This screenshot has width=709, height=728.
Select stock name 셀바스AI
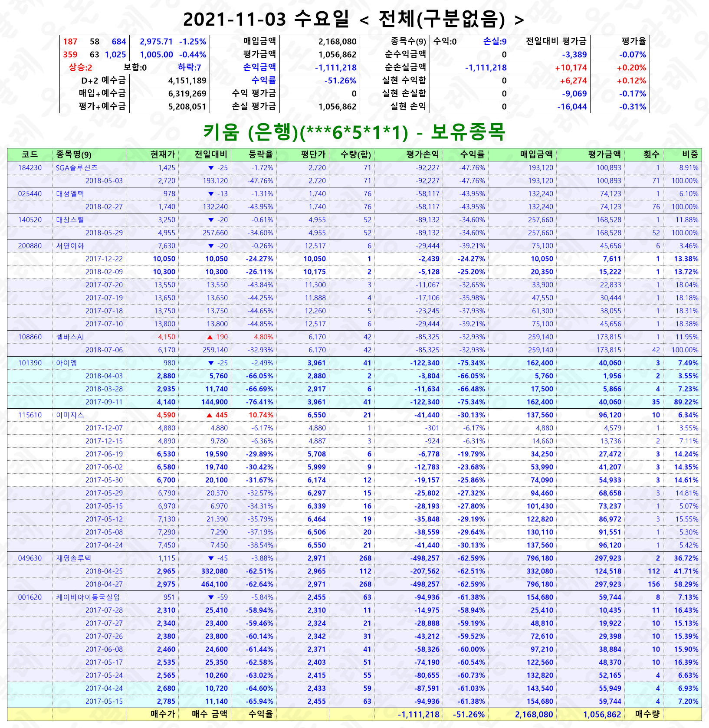[70, 337]
